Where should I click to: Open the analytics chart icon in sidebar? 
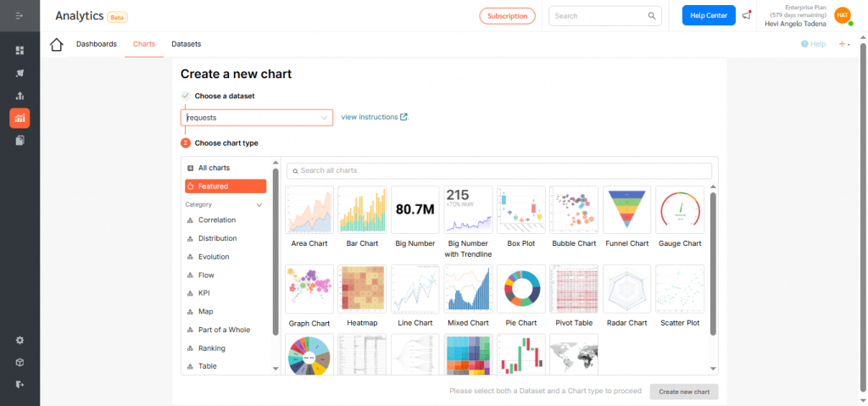[19, 118]
